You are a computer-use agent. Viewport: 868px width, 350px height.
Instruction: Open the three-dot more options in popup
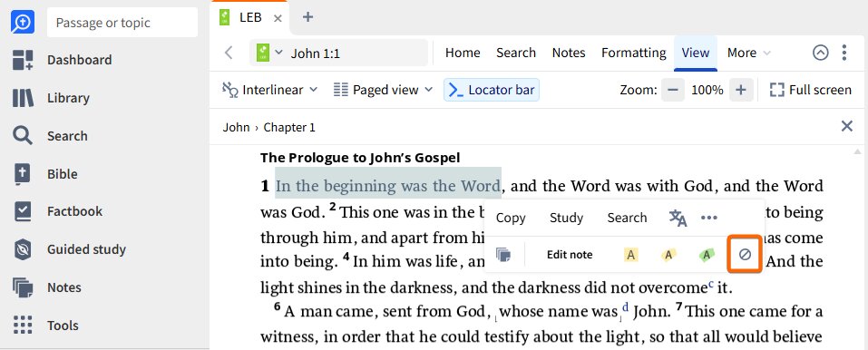coord(709,219)
